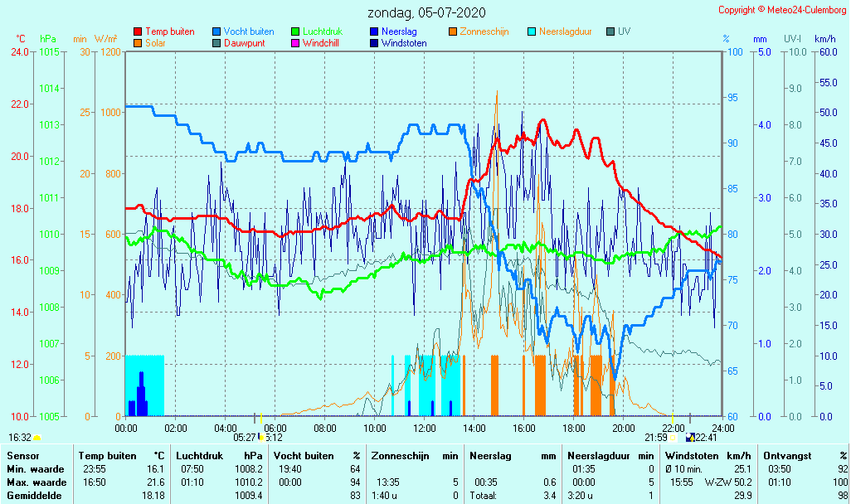The width and height of the screenshot is (851, 504).
Task: Click the Copyright Meteo24-Culemborg text
Action: 782,10
